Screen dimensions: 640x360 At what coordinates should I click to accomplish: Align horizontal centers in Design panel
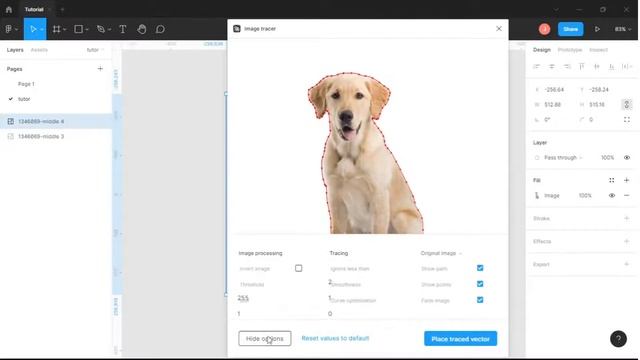[x=551, y=66]
